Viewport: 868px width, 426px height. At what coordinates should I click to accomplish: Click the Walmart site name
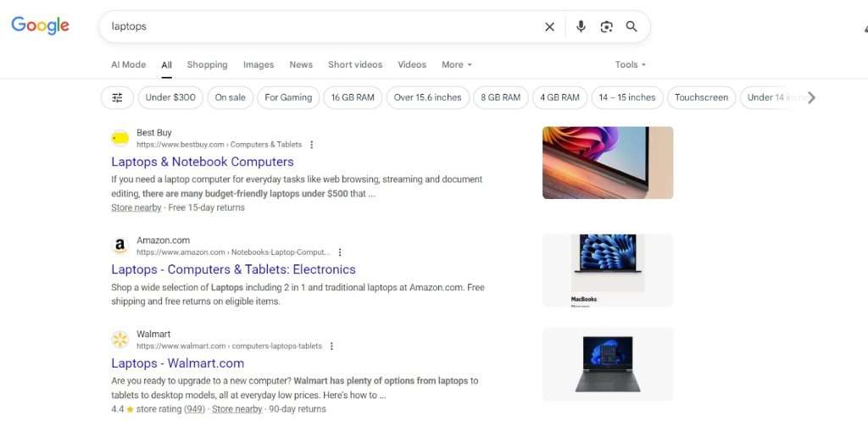[153, 335]
